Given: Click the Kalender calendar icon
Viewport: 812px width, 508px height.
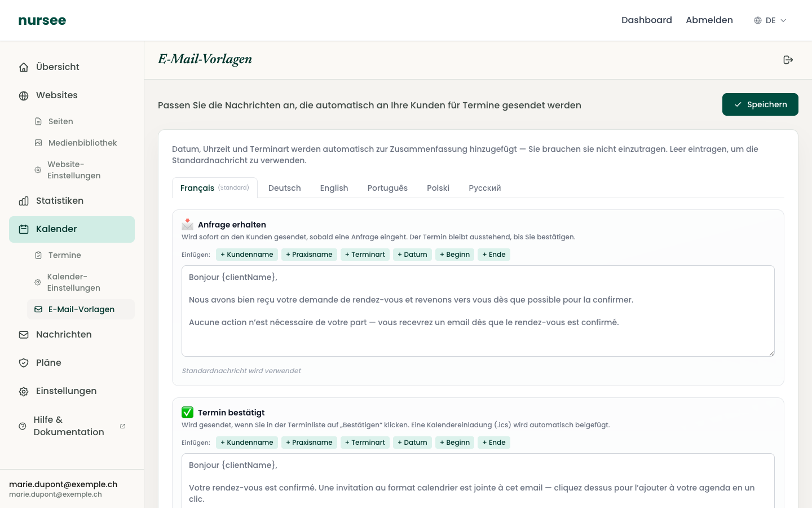Looking at the screenshot, I should tap(24, 229).
